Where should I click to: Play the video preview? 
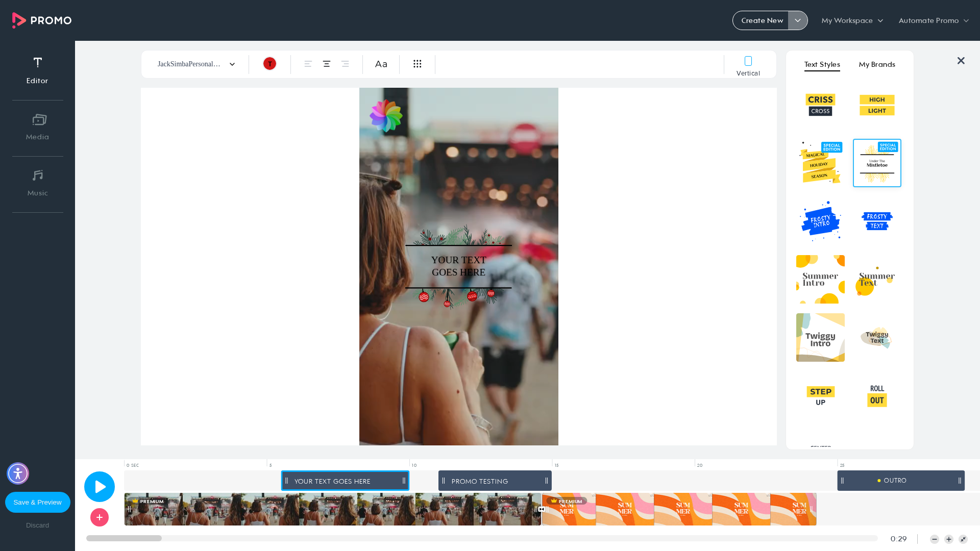(100, 487)
